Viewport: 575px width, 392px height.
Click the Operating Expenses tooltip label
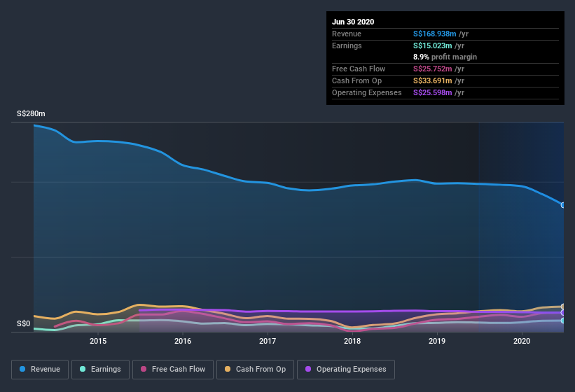(366, 92)
